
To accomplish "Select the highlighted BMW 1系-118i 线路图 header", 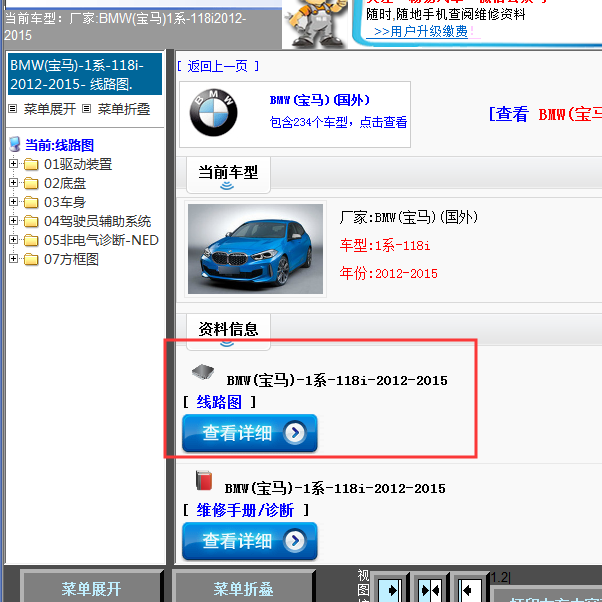I will pos(85,74).
